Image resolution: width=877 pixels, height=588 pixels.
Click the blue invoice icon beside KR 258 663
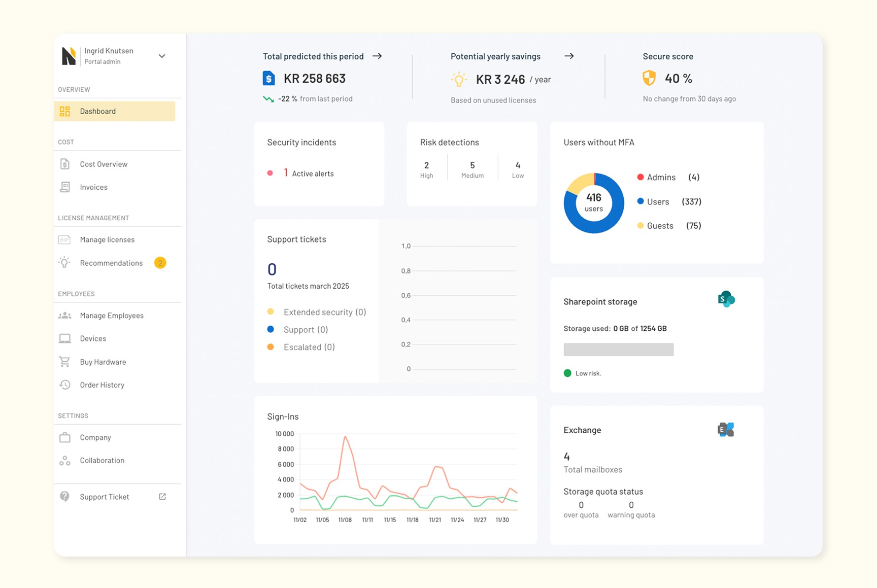[268, 78]
